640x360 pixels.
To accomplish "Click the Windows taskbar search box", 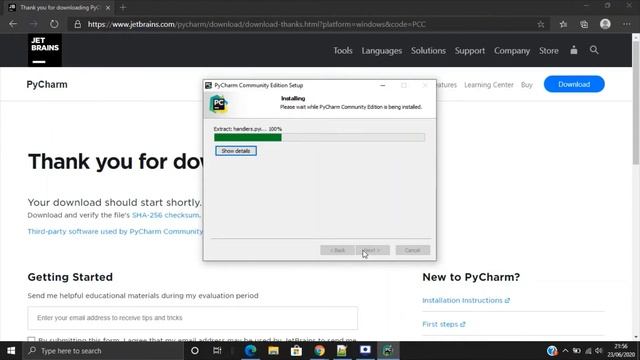I will 103,351.
